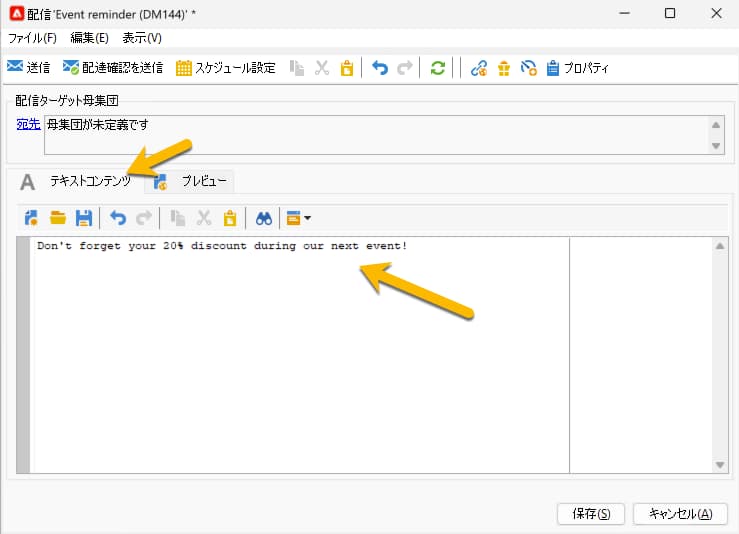Open Properties (プロパティ)

(x=577, y=68)
